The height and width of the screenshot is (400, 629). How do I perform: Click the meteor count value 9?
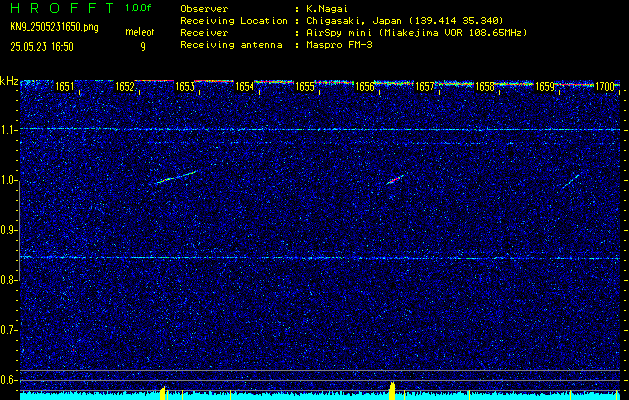pos(143,47)
